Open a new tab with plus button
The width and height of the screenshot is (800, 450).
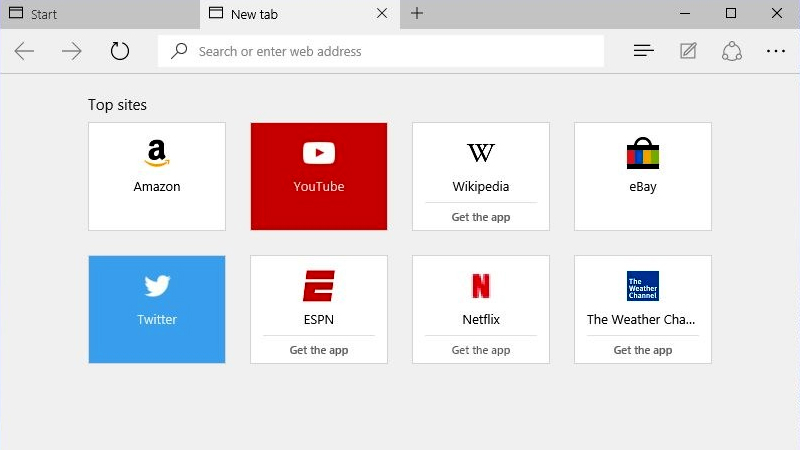(x=417, y=14)
